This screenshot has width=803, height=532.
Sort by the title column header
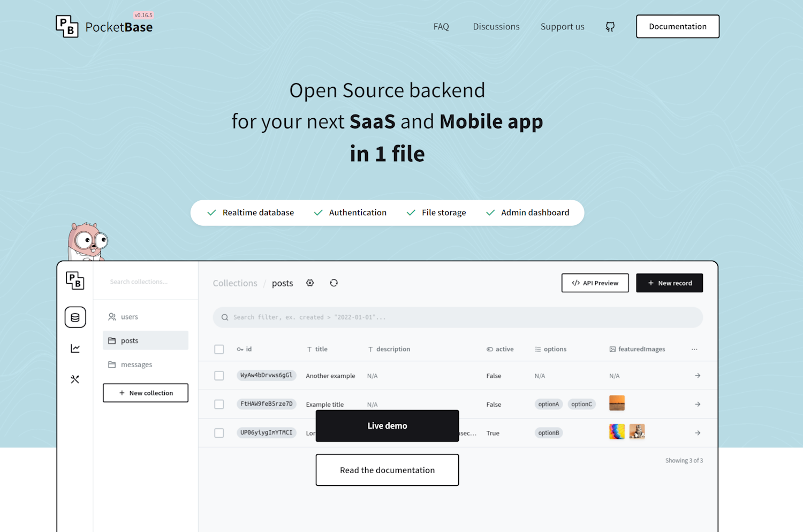pyautogui.click(x=317, y=349)
